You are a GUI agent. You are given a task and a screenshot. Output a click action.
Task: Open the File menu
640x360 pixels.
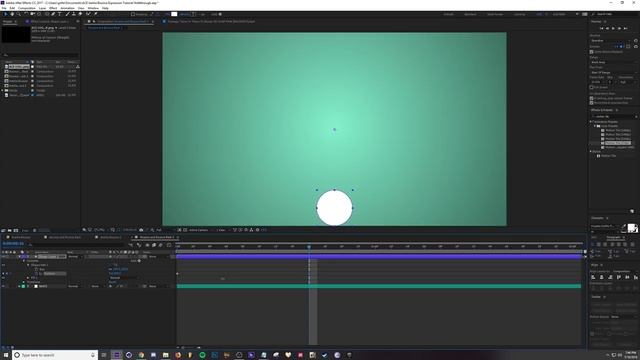pyautogui.click(x=4, y=8)
